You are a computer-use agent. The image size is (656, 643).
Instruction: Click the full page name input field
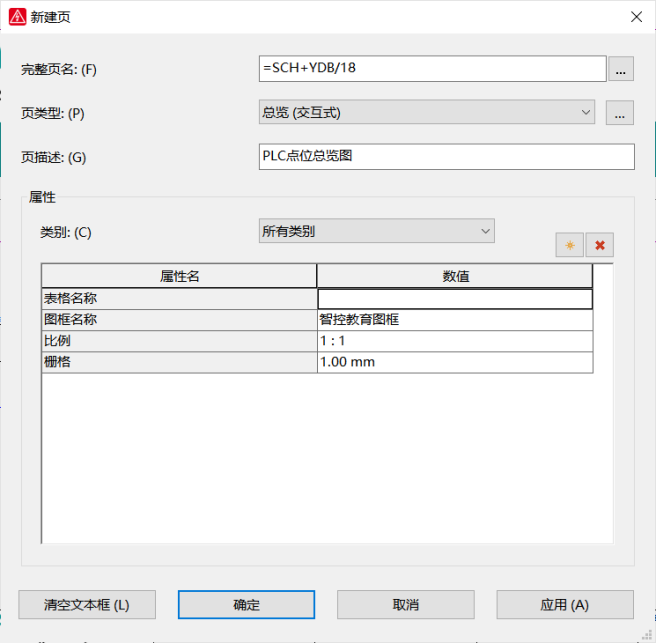coord(433,69)
